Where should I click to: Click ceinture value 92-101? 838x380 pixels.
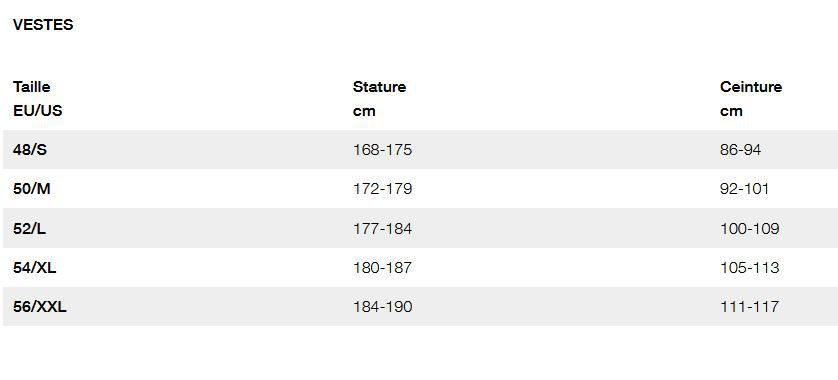click(x=744, y=189)
